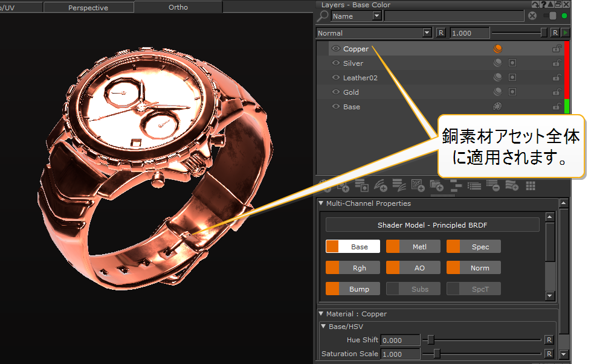Click the grid icon in layer toolbar
Image resolution: width=594 pixels, height=364 pixels.
pos(531,186)
